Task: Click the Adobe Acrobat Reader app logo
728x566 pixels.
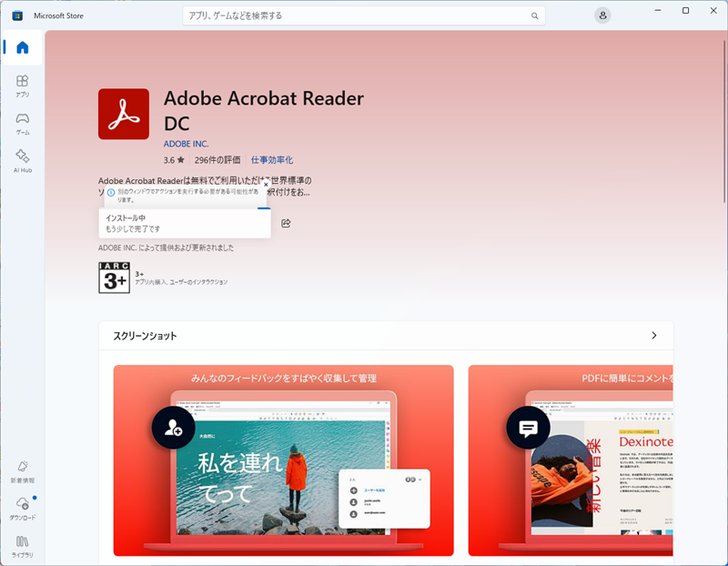Action: click(123, 114)
